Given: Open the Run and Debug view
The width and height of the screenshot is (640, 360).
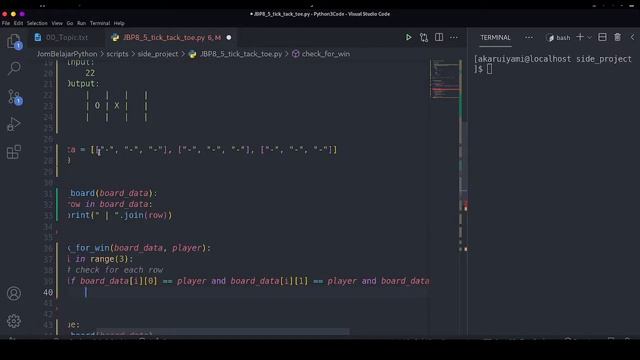Looking at the screenshot, I should [14, 124].
